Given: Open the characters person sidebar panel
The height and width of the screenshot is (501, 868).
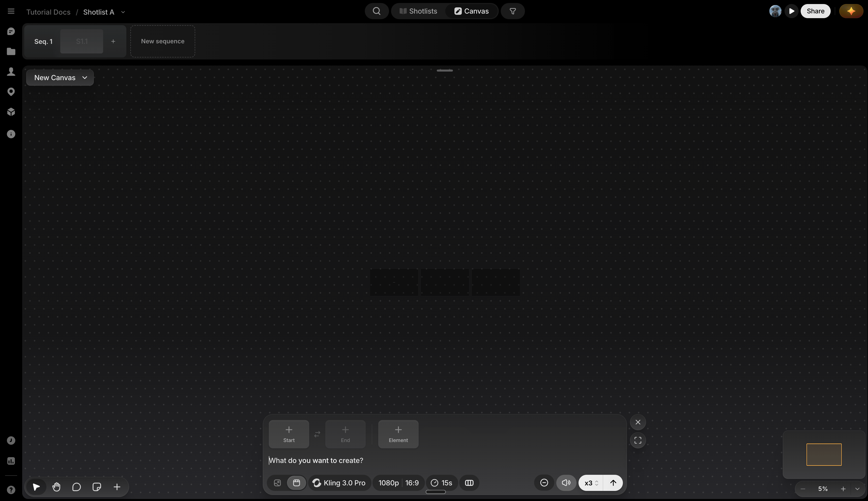Looking at the screenshot, I should click(x=11, y=72).
